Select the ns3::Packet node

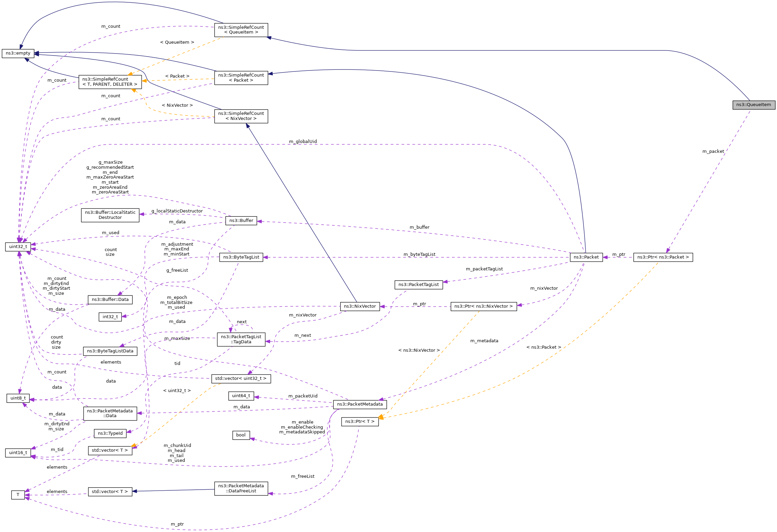tap(586, 257)
